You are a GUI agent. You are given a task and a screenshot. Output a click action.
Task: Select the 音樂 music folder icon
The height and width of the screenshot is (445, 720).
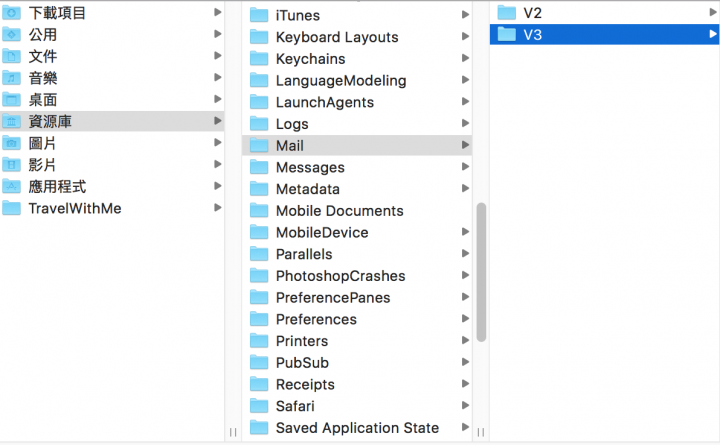(11, 78)
